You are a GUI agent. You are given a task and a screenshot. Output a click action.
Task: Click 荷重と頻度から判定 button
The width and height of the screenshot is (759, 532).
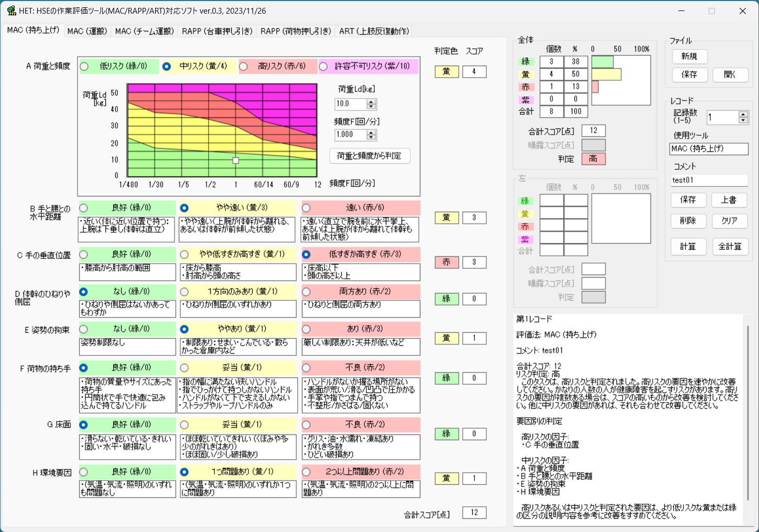[370, 156]
